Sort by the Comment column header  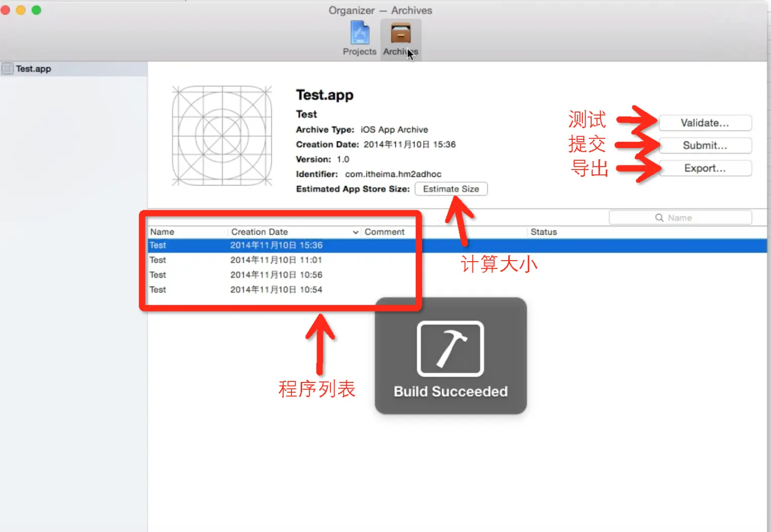(x=445, y=232)
